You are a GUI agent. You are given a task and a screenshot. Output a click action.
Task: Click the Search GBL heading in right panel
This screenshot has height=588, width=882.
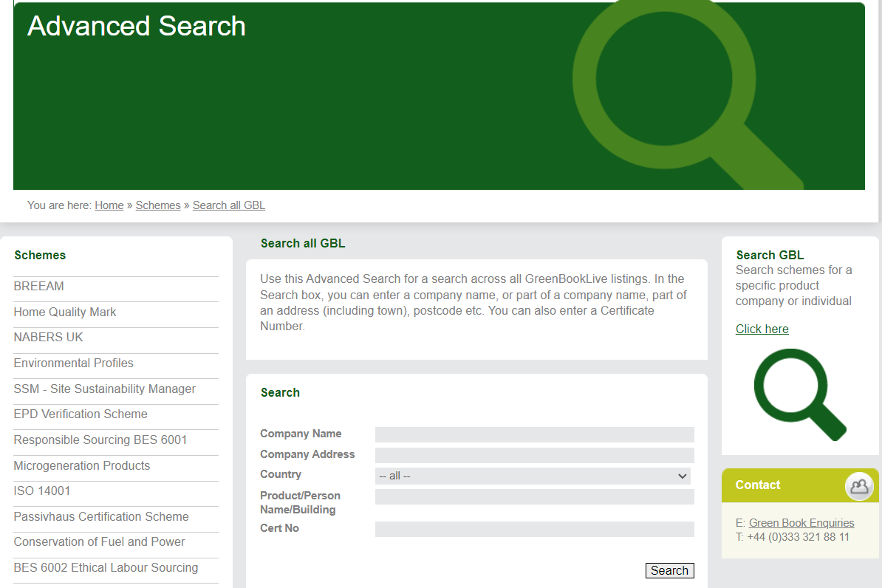770,256
